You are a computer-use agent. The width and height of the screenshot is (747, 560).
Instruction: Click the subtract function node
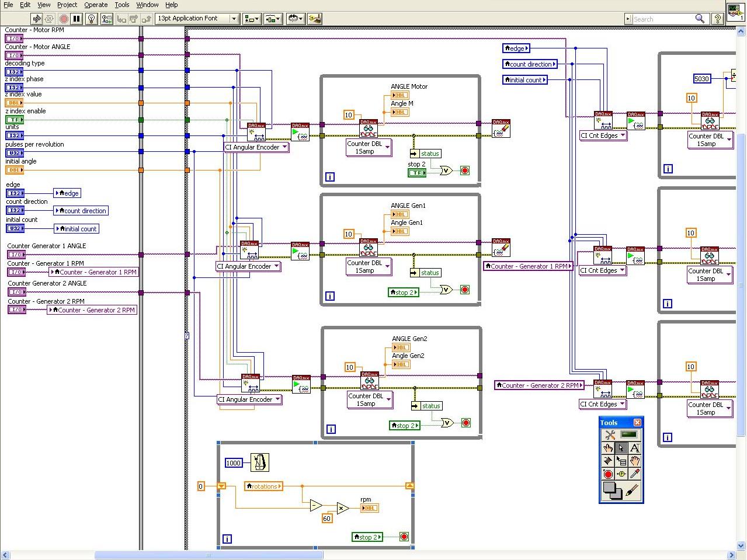pyautogui.click(x=316, y=505)
